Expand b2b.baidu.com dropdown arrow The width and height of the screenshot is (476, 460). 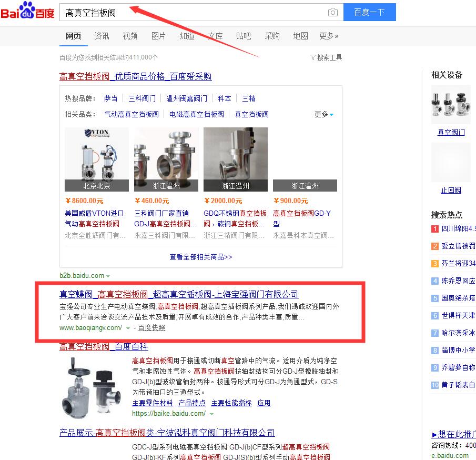tap(108, 276)
